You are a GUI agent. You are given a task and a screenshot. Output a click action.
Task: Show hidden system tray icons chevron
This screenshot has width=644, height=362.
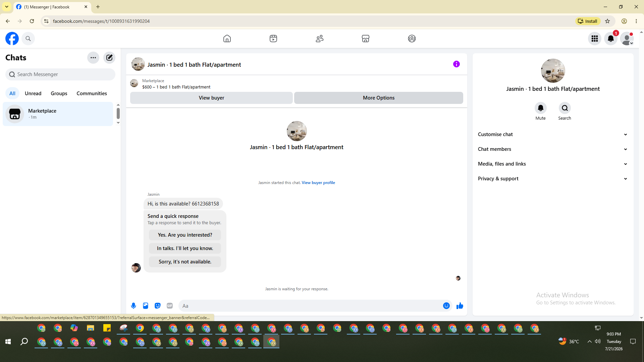click(x=589, y=342)
